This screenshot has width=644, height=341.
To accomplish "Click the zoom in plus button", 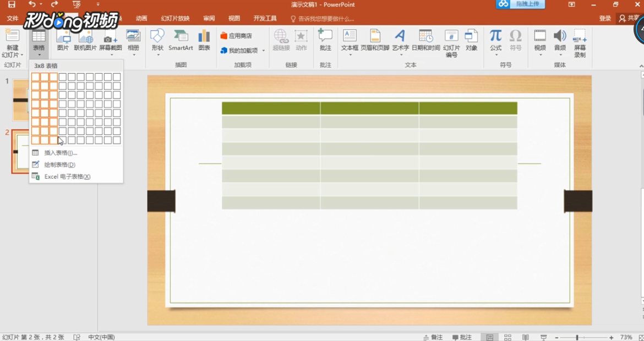I will (x=612, y=337).
